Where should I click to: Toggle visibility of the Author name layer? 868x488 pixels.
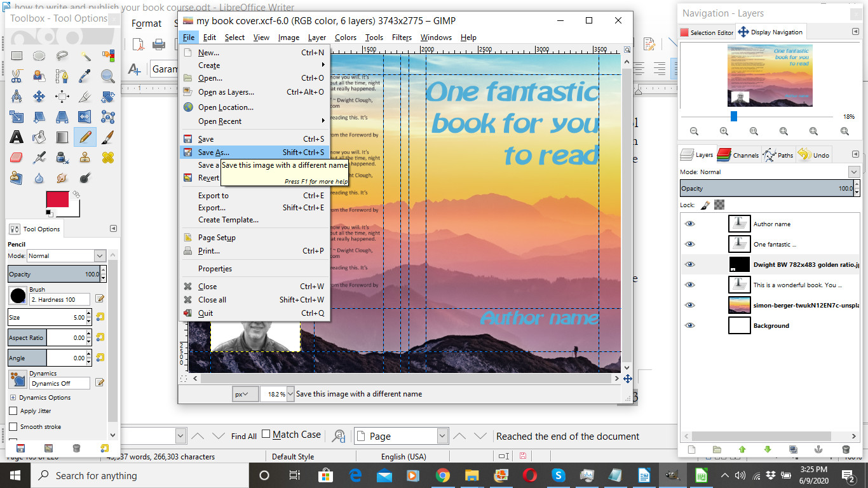pos(690,224)
